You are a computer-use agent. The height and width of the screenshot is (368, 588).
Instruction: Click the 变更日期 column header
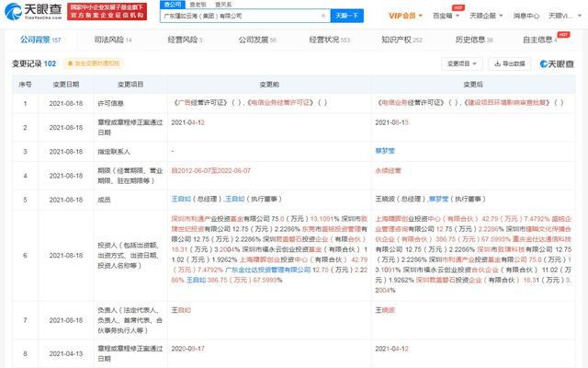(x=66, y=85)
